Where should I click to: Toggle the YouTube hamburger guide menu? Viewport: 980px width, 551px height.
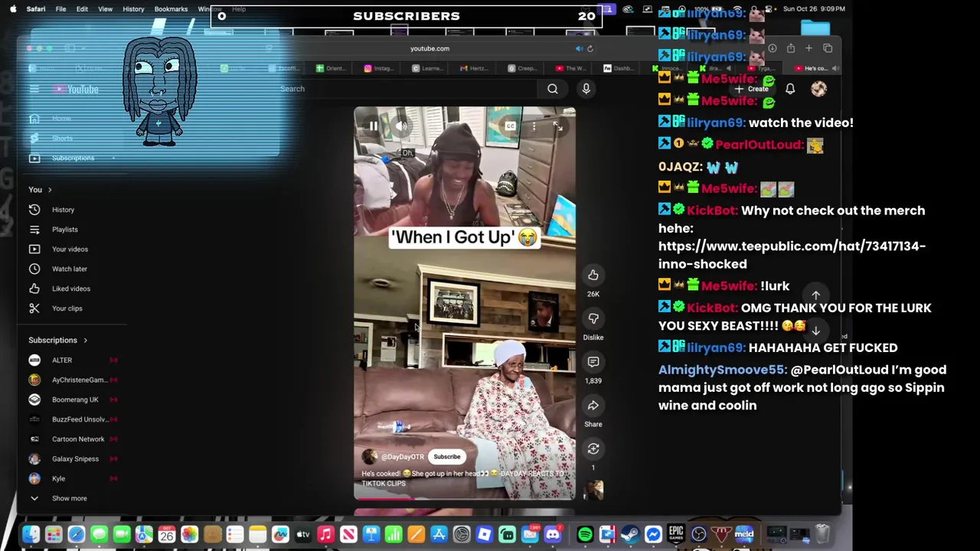34,89
